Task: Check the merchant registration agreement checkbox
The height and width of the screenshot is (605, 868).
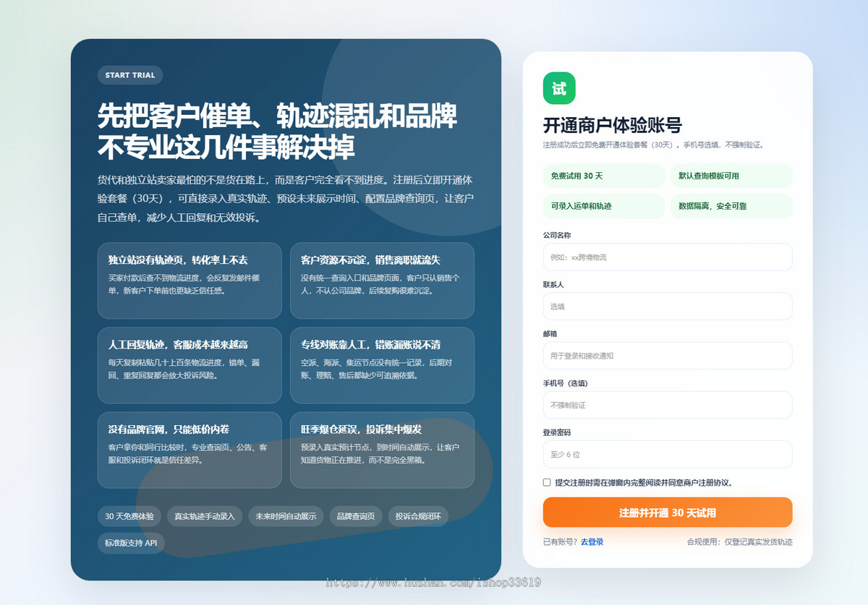Action: pos(547,482)
